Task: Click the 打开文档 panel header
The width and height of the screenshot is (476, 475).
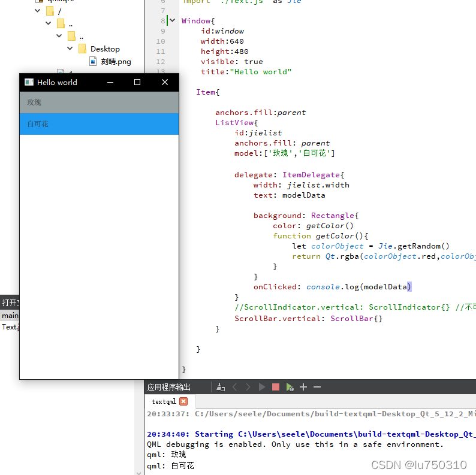Action: tap(10, 302)
